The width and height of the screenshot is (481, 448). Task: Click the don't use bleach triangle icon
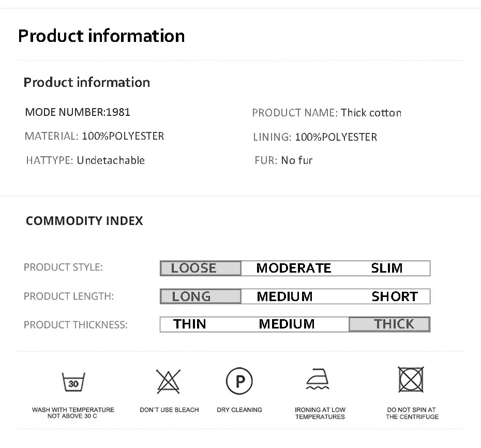(x=169, y=382)
